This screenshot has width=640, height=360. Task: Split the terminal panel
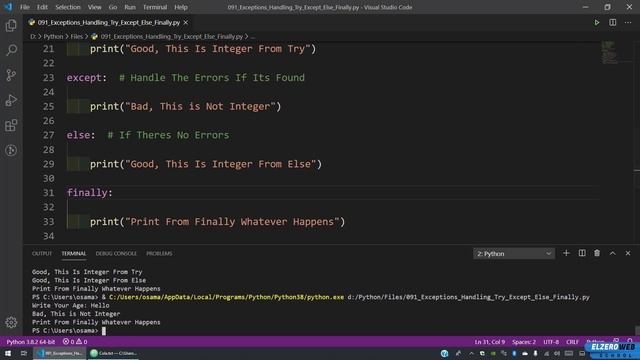point(582,253)
